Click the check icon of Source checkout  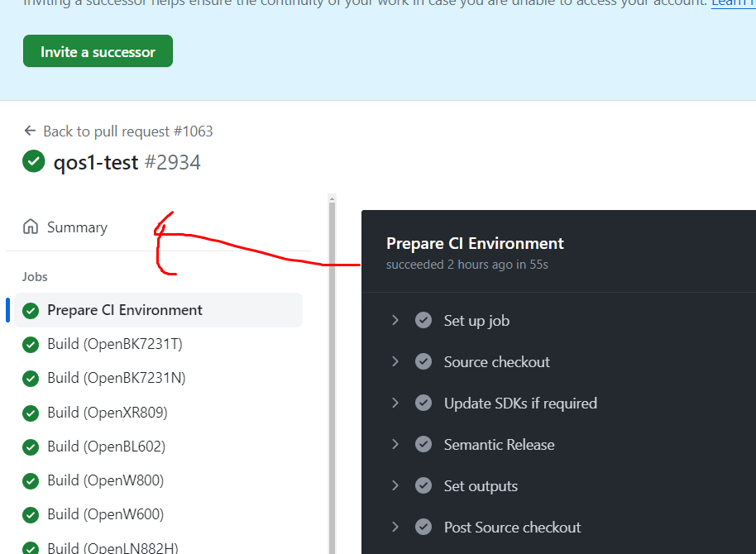coord(423,361)
